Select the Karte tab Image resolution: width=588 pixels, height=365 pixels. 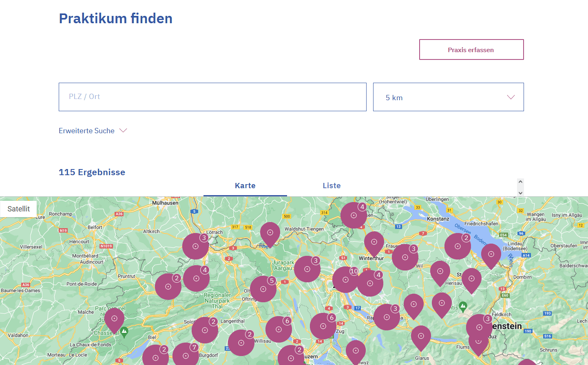pyautogui.click(x=245, y=186)
